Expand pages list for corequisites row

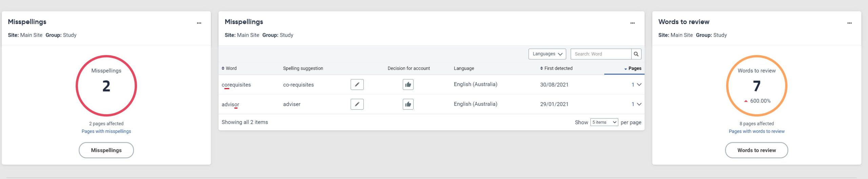point(639,85)
